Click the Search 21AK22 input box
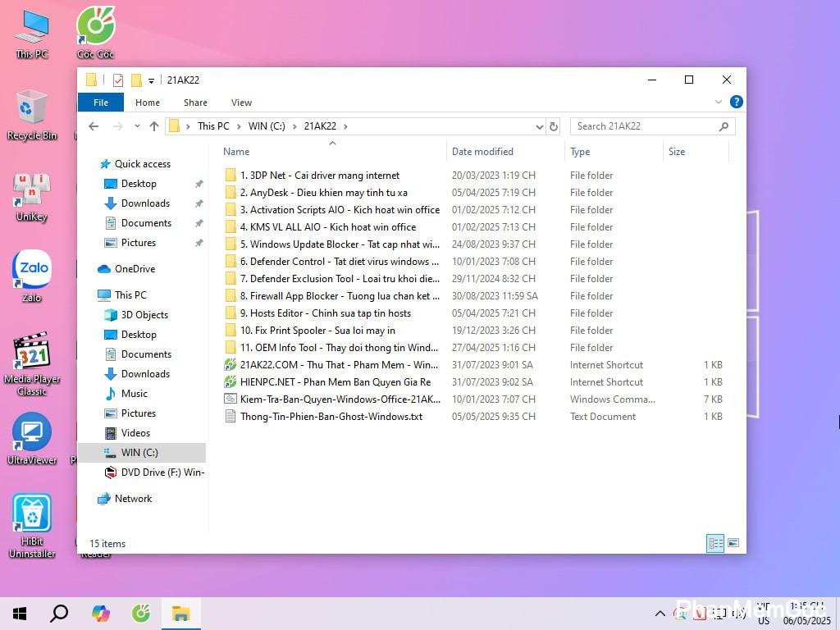The height and width of the screenshot is (630, 840). click(644, 126)
